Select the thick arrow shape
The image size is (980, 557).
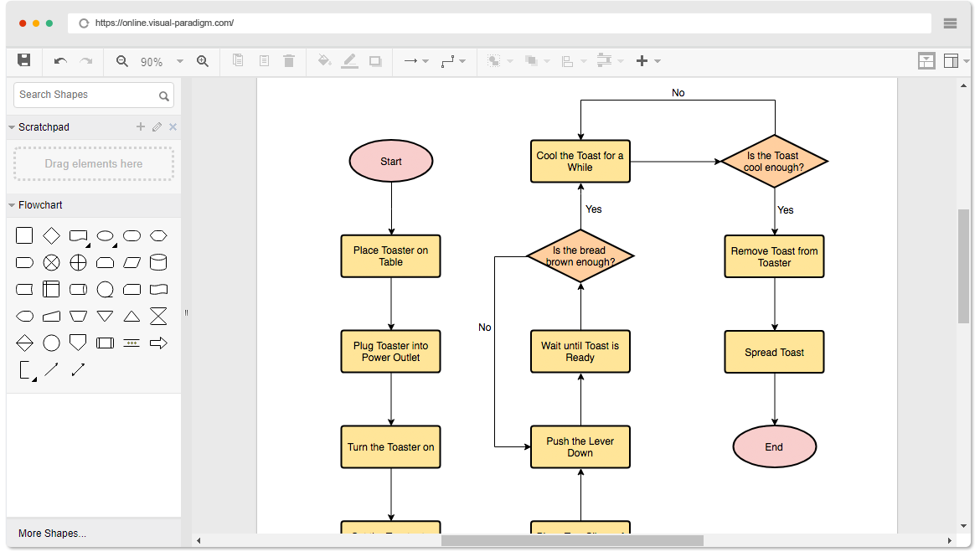click(158, 343)
